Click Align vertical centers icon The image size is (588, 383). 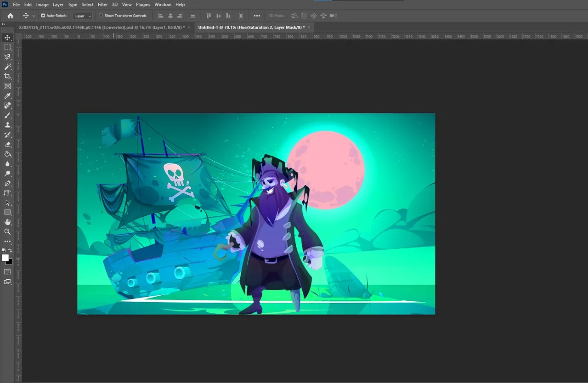point(218,16)
